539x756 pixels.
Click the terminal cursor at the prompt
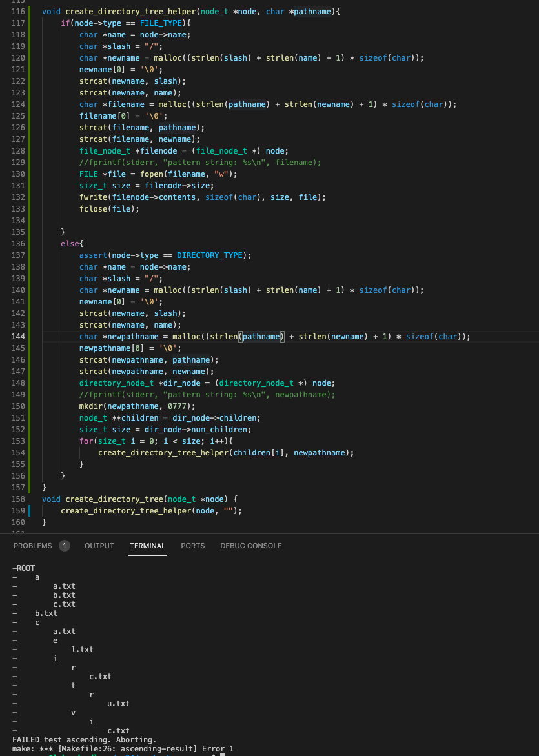click(x=221, y=755)
